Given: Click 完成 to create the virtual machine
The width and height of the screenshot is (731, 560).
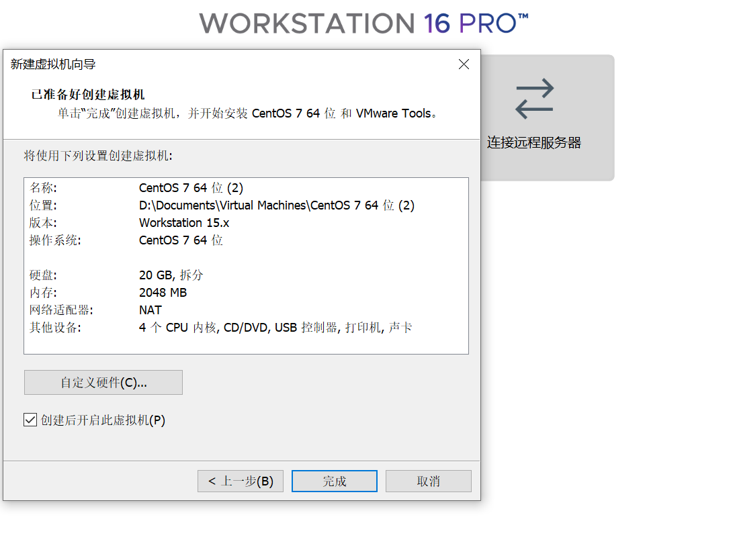Looking at the screenshot, I should [335, 481].
